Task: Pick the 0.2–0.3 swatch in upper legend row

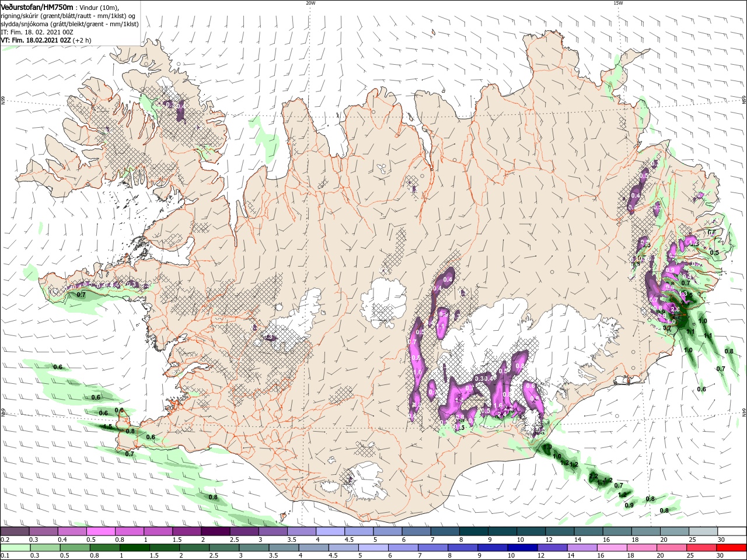Action: (x=15, y=530)
